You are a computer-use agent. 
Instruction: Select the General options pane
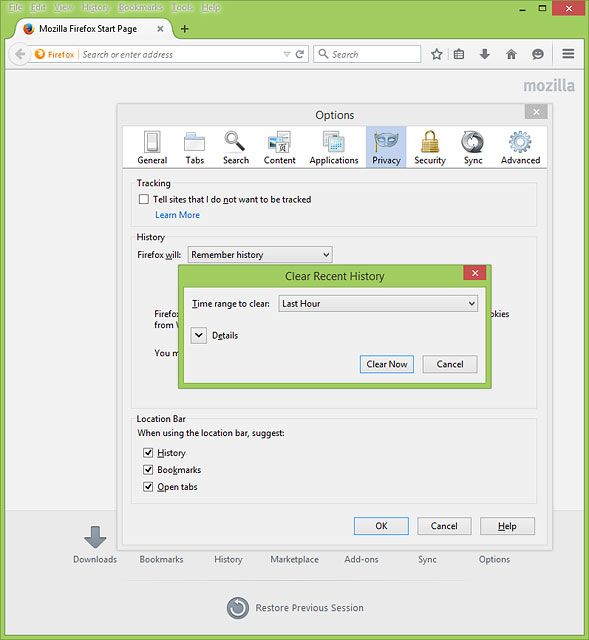click(152, 147)
